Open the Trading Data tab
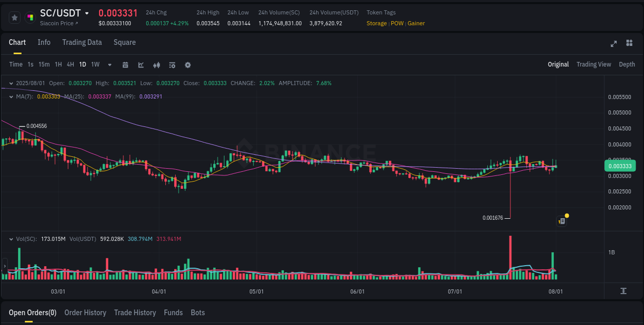 click(x=82, y=42)
